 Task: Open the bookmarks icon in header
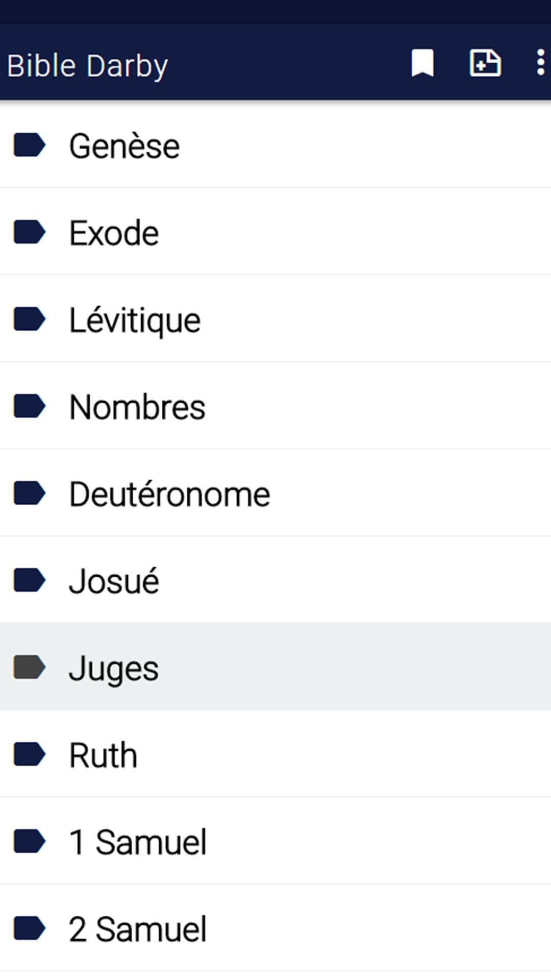pos(422,63)
